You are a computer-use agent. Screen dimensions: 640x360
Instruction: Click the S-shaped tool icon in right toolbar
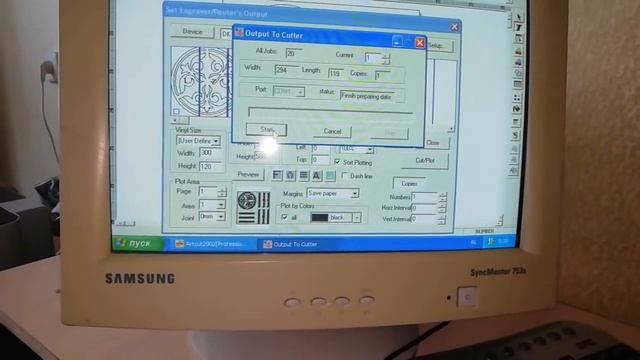(x=516, y=135)
